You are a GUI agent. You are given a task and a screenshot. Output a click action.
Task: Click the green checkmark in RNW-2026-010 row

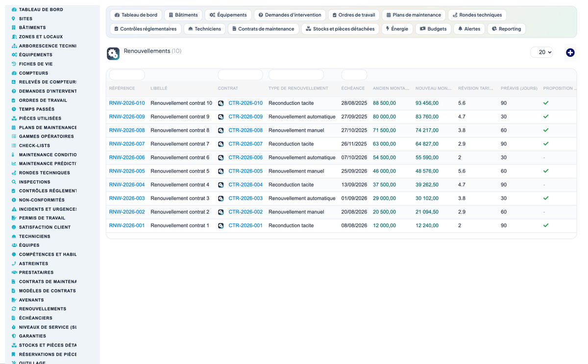coord(546,103)
